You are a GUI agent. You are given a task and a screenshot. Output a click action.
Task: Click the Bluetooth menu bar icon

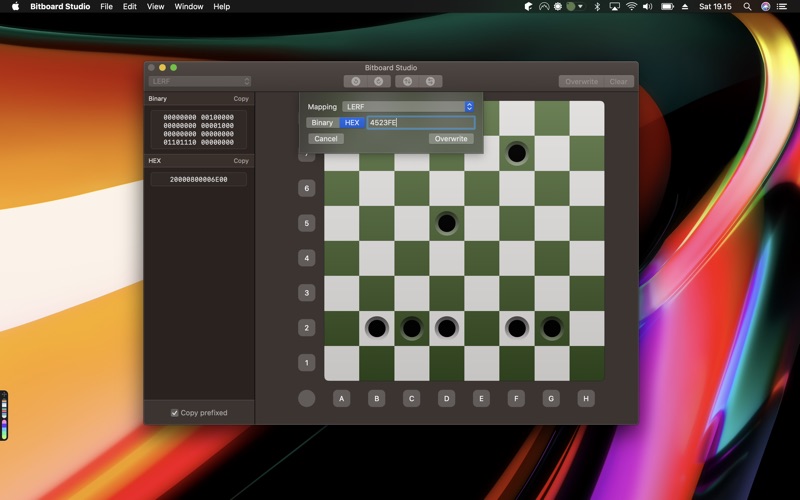[597, 7]
